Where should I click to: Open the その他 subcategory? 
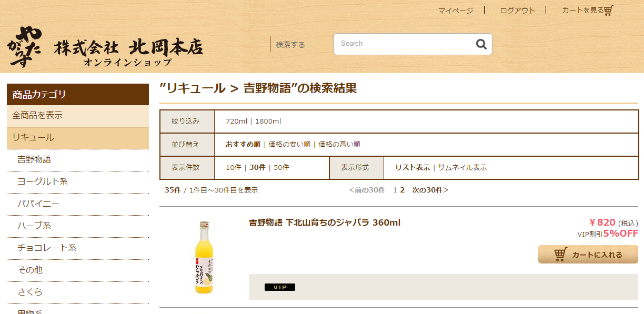pos(78,270)
